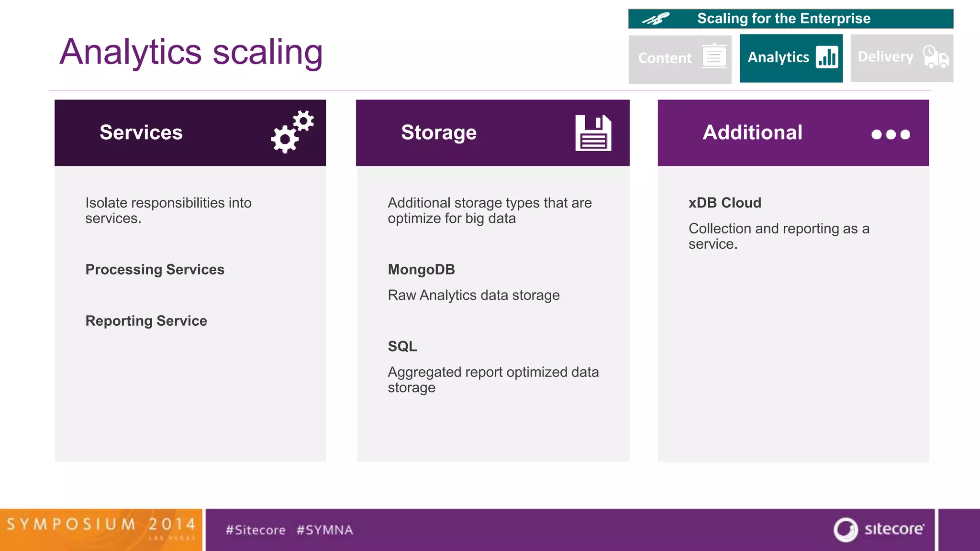Click the Reporting Service heading

[146, 321]
